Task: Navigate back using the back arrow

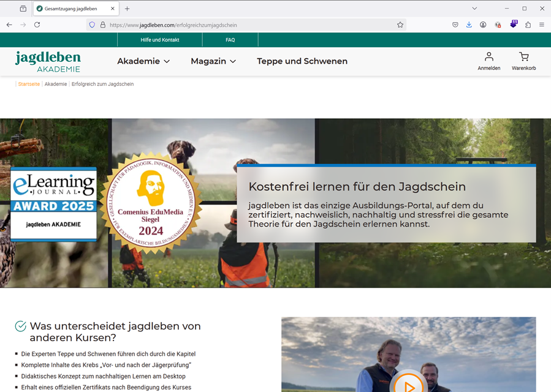Action: pos(9,24)
